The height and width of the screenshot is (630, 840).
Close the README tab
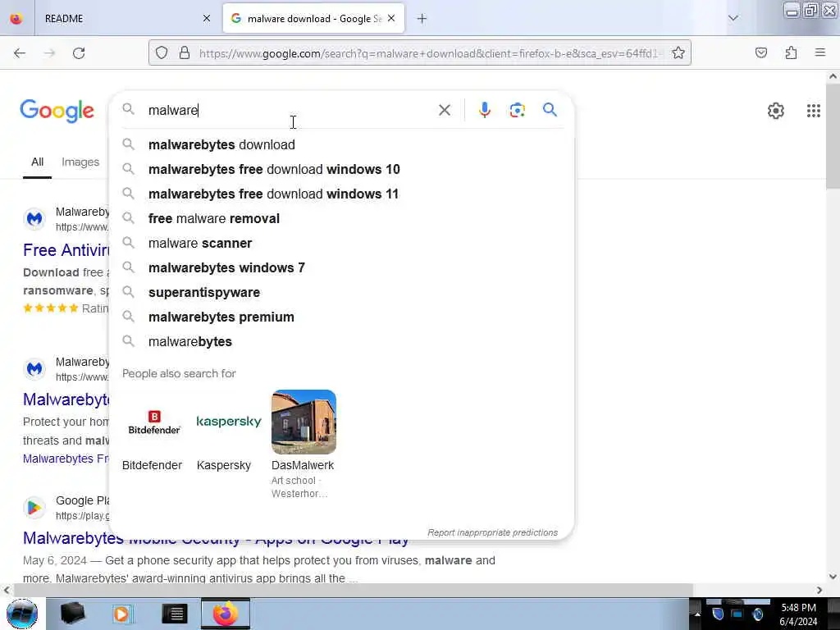(207, 18)
